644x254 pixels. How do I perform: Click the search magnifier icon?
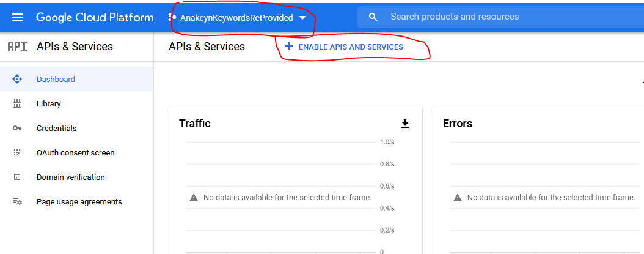[x=373, y=17]
